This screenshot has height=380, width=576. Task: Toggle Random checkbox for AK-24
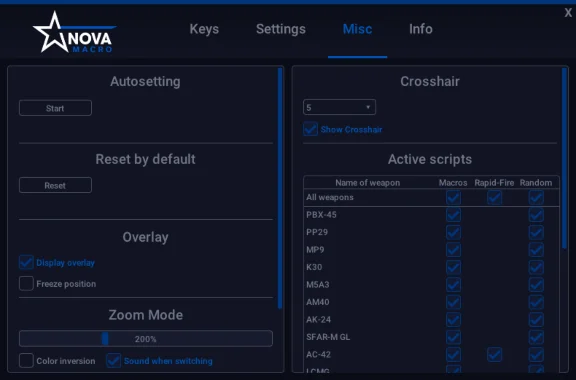click(536, 320)
